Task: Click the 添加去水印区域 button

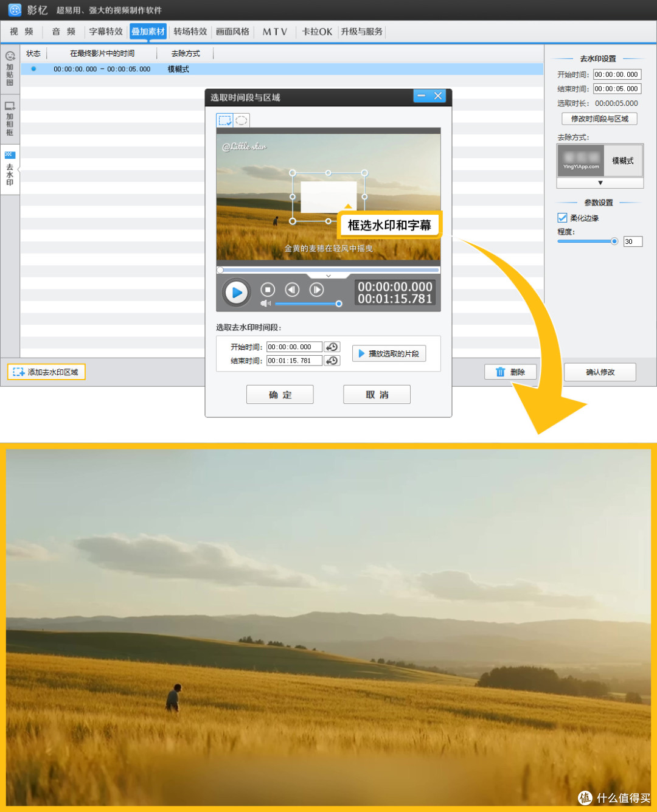Action: [46, 372]
